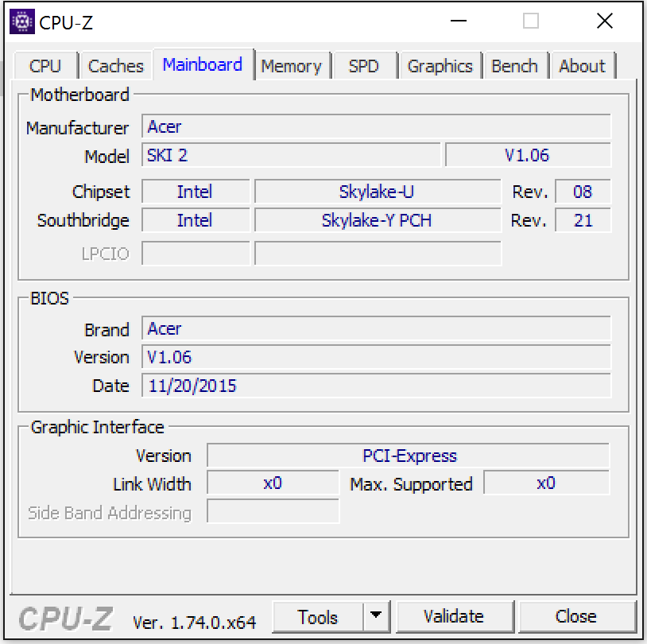The image size is (647, 644).
Task: Open the SPD tab
Action: pos(363,66)
